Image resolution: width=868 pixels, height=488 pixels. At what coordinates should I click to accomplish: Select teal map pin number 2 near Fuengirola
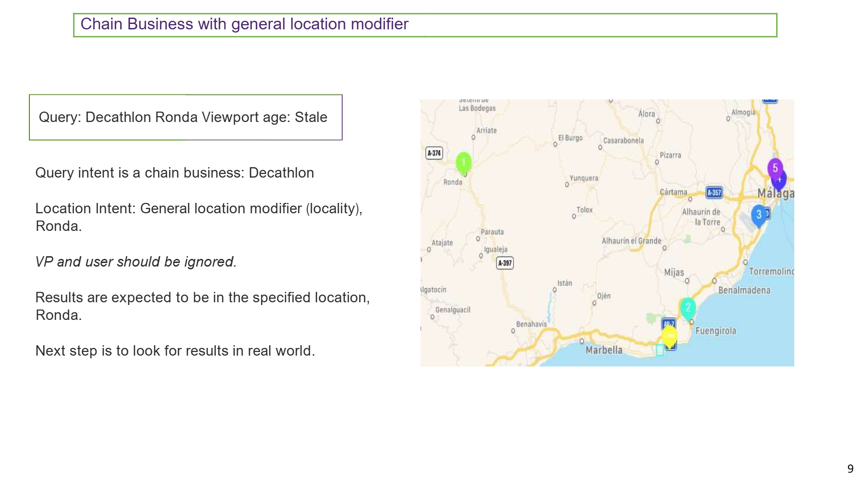688,309
